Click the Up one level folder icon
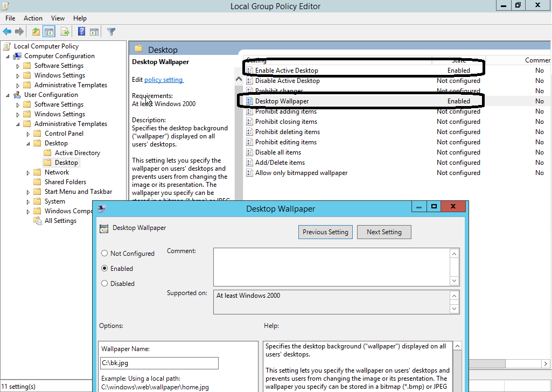 click(x=36, y=32)
